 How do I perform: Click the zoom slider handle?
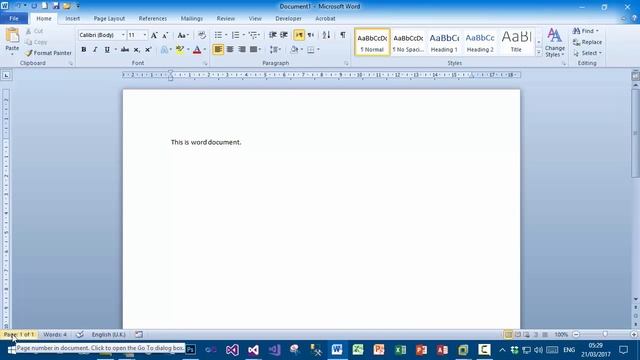click(605, 334)
